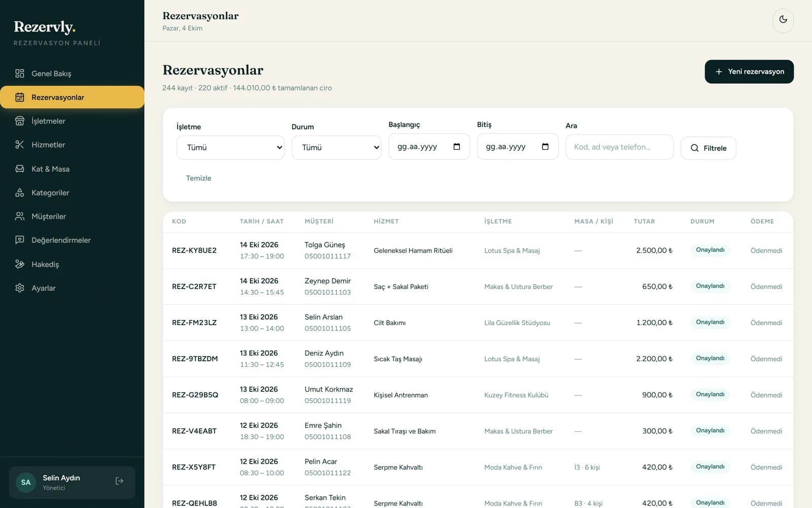Click the Başlangıç date input
Viewport: 812px width, 508px height.
tap(429, 147)
